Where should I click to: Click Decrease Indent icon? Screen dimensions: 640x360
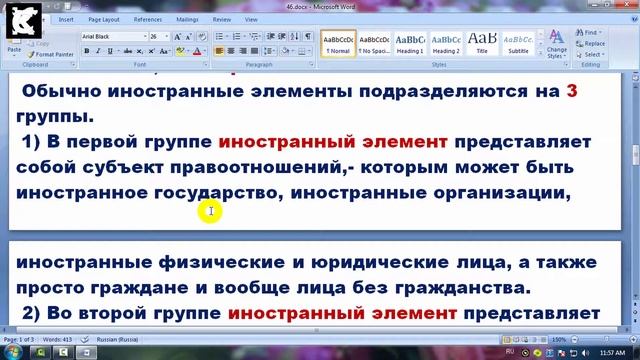click(270, 37)
